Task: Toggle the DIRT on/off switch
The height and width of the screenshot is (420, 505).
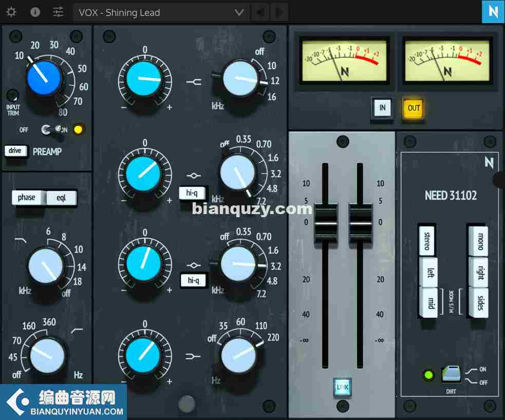Action: coord(451,374)
